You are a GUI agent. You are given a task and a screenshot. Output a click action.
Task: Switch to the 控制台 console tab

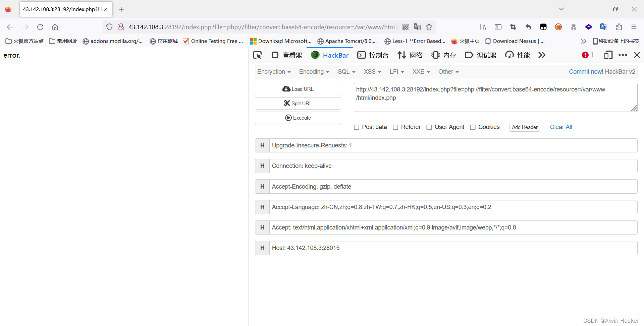coord(373,55)
